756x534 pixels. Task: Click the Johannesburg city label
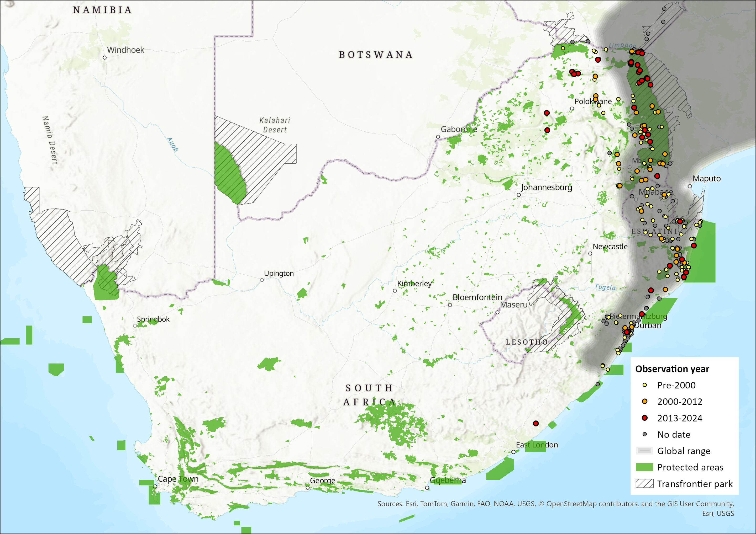[546, 187]
